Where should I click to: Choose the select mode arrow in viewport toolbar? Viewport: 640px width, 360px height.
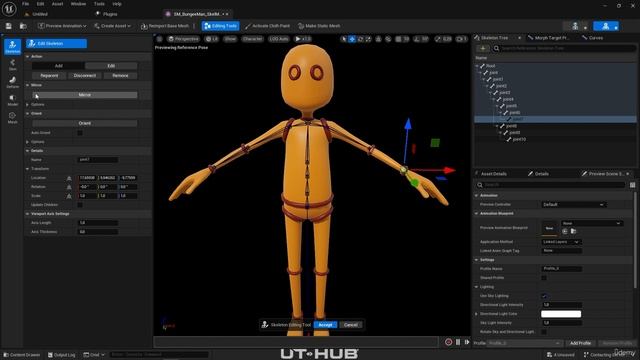click(x=344, y=39)
